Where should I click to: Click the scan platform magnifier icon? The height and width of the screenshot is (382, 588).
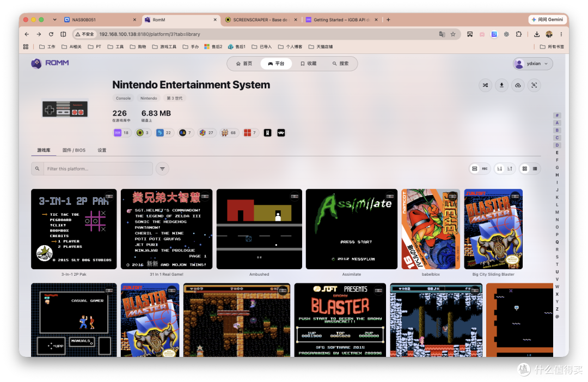534,85
